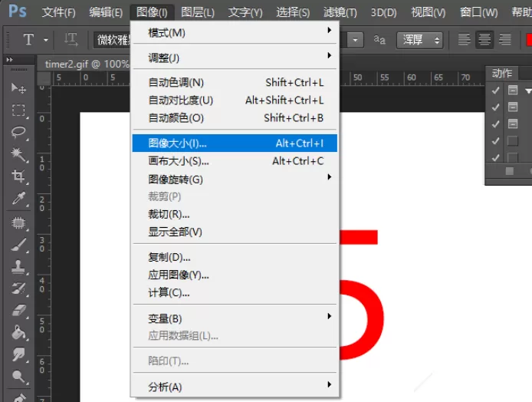Select the Move tool
The height and width of the screenshot is (402, 532).
[x=18, y=88]
